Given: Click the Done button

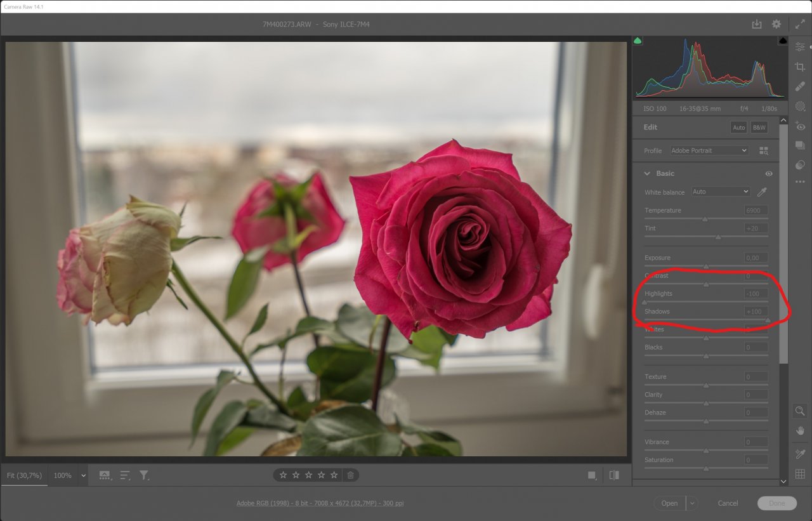Looking at the screenshot, I should tap(777, 503).
